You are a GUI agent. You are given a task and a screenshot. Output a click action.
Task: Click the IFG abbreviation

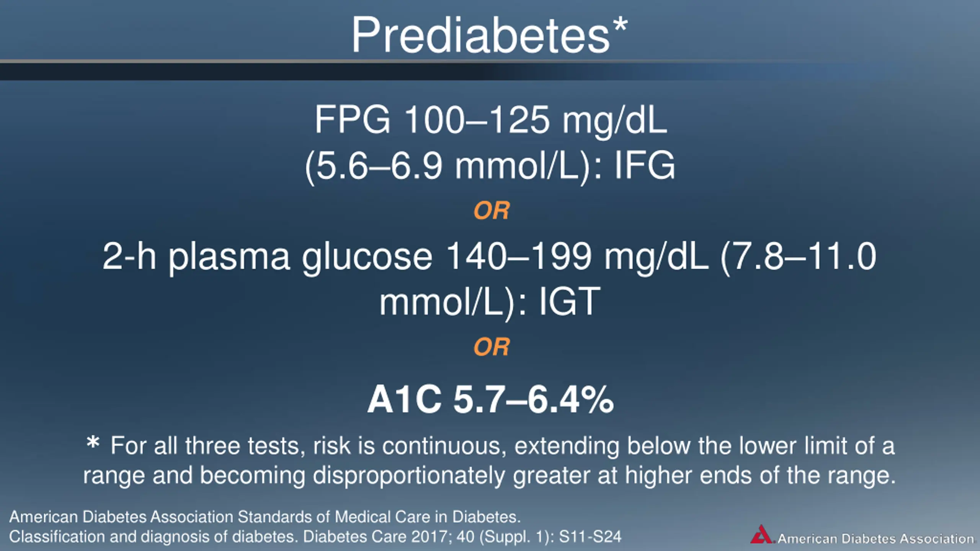pos(645,166)
